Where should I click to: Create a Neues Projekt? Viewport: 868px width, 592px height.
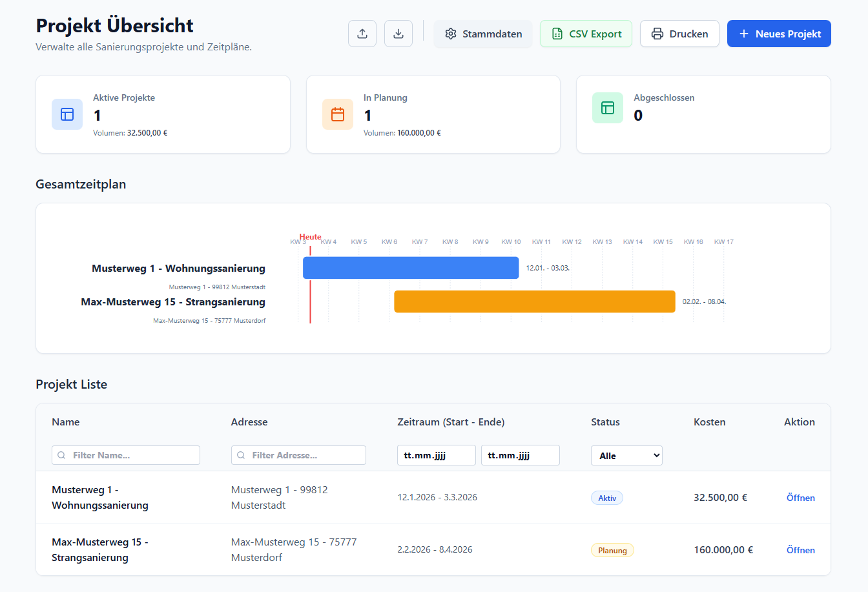pos(779,34)
